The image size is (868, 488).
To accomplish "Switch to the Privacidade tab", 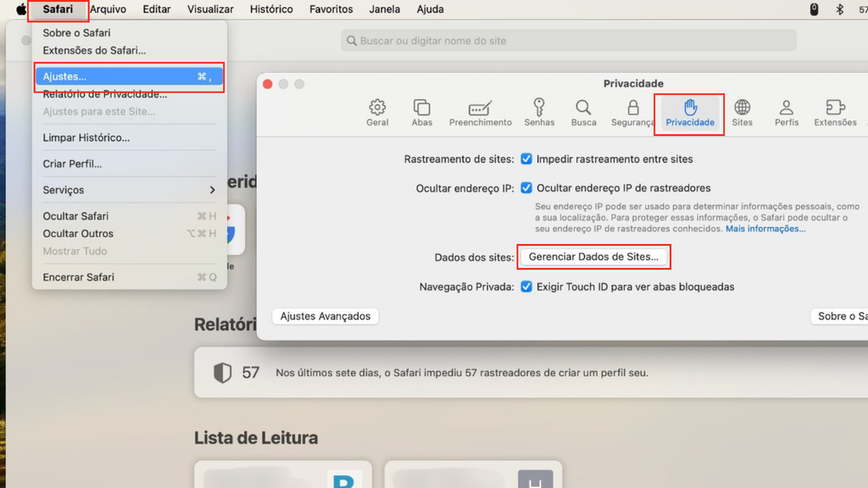I will (689, 113).
